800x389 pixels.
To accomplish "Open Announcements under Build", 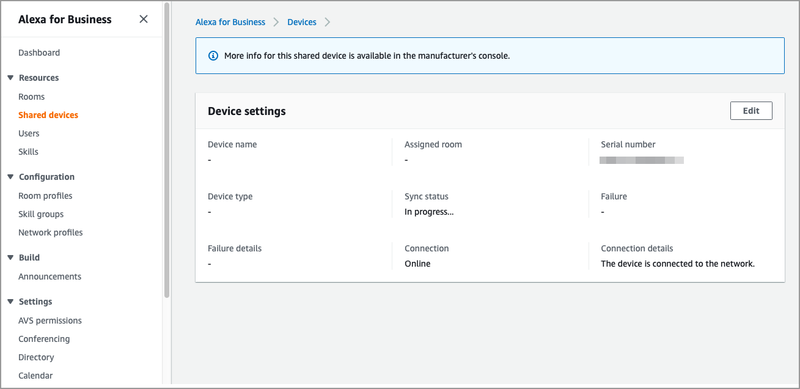I will (49, 276).
